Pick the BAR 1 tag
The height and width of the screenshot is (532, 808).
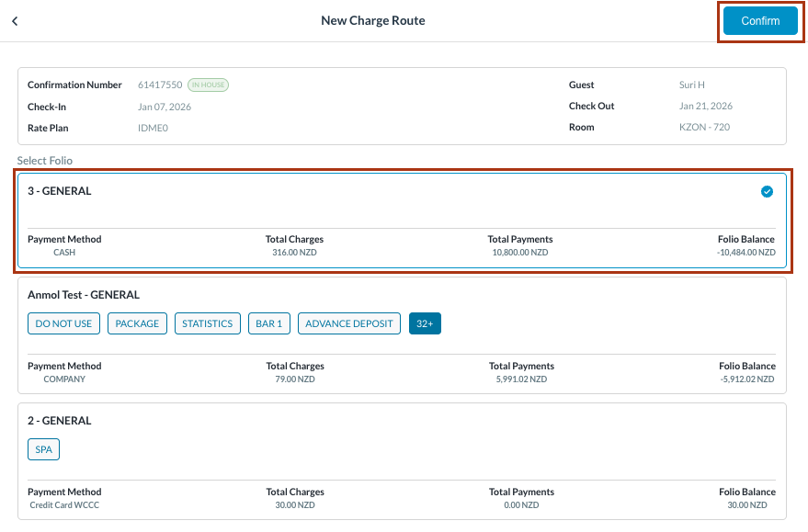[269, 323]
